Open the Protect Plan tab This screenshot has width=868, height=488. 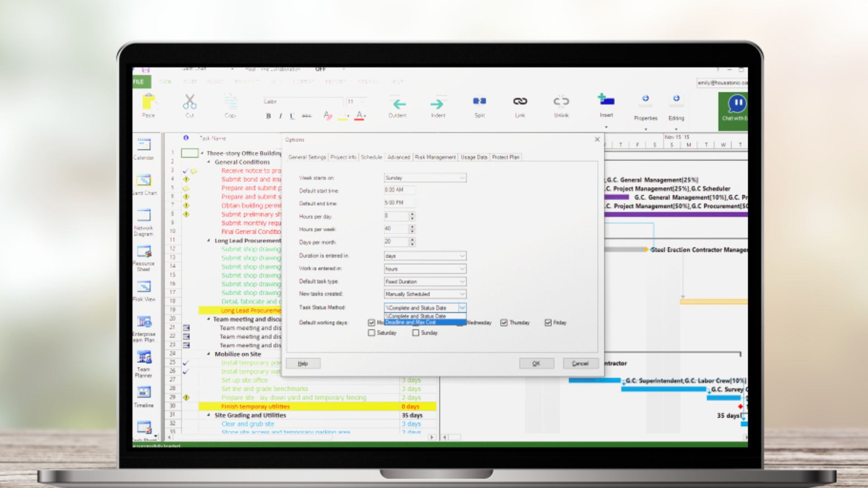click(x=505, y=157)
